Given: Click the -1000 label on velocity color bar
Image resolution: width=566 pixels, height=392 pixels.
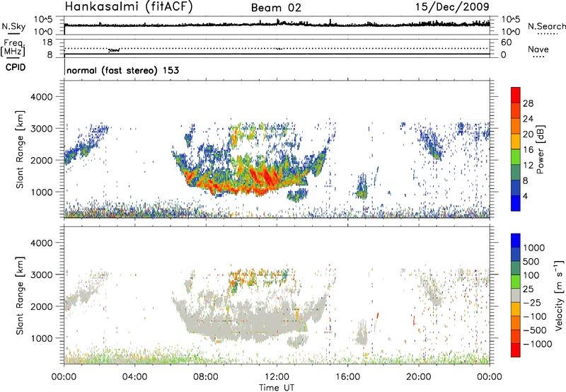Looking at the screenshot, I should click(538, 344).
